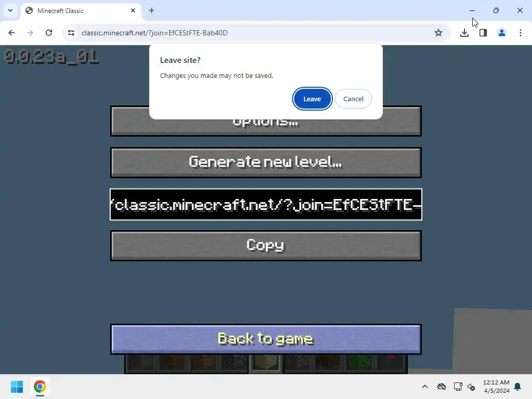532x399 pixels.
Task: Click Generate new level button
Action: pyautogui.click(x=265, y=163)
